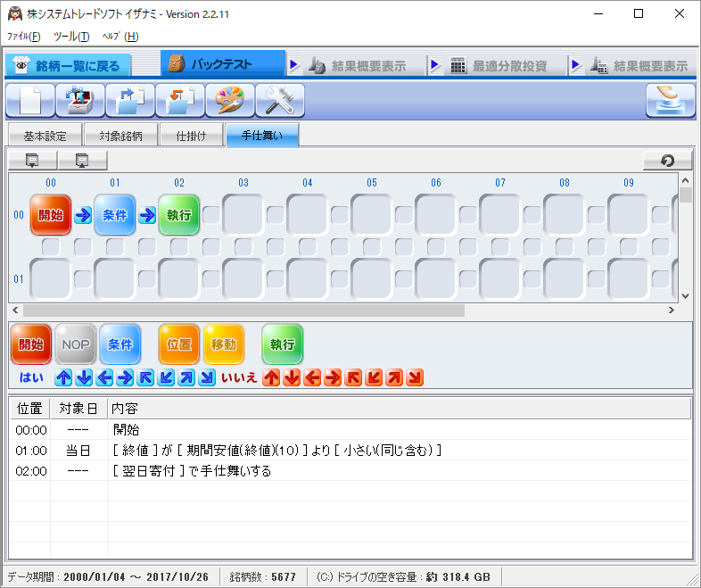The height and width of the screenshot is (588, 701).
Task: Click the second monitor-with-up-arrow button
Action: point(83,160)
